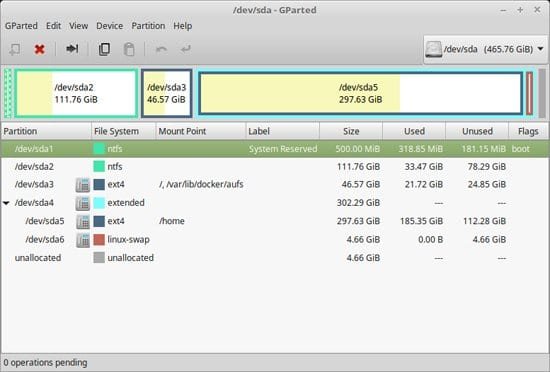Select gray unallocated block in disk graphic
The width and height of the screenshot is (550, 372).
(542, 93)
